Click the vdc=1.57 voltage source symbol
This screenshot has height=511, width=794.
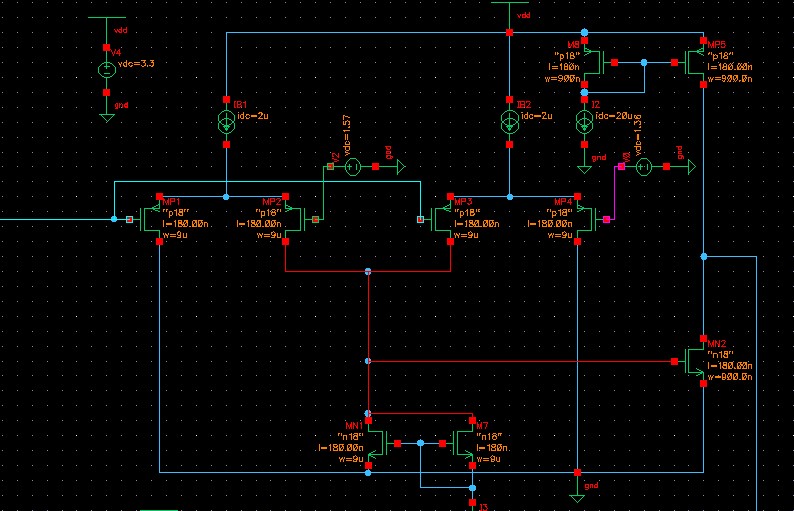pyautogui.click(x=352, y=168)
